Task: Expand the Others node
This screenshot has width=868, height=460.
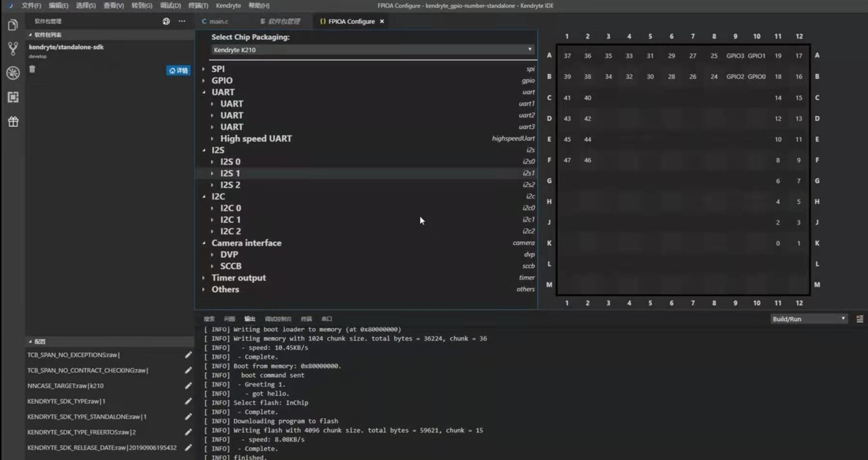Action: 204,289
